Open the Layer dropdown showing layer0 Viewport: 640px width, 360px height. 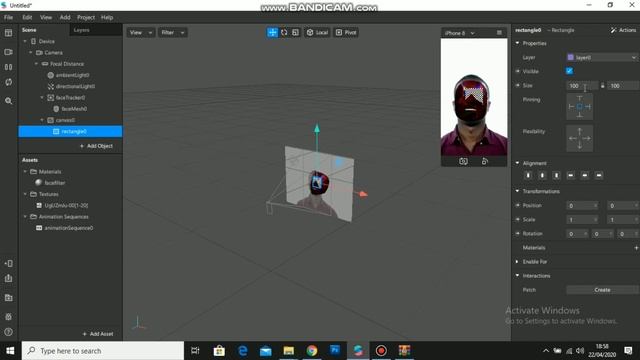click(x=602, y=58)
